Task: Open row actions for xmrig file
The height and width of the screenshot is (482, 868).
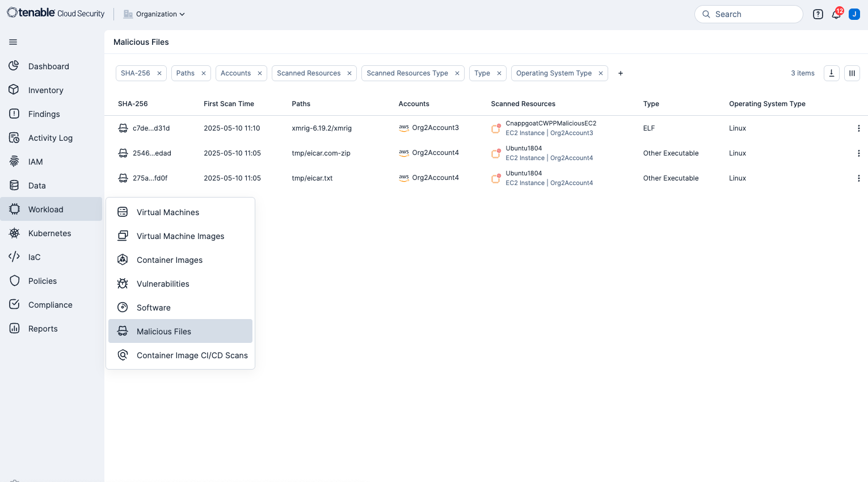Action: click(x=858, y=128)
